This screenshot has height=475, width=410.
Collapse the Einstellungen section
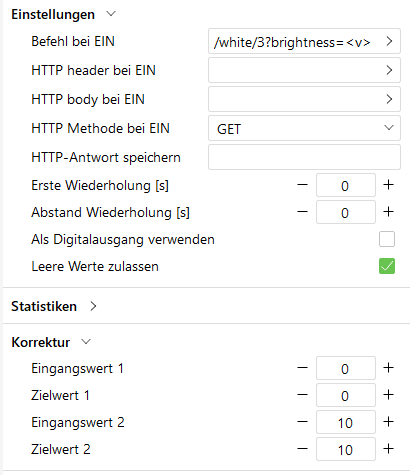click(111, 14)
